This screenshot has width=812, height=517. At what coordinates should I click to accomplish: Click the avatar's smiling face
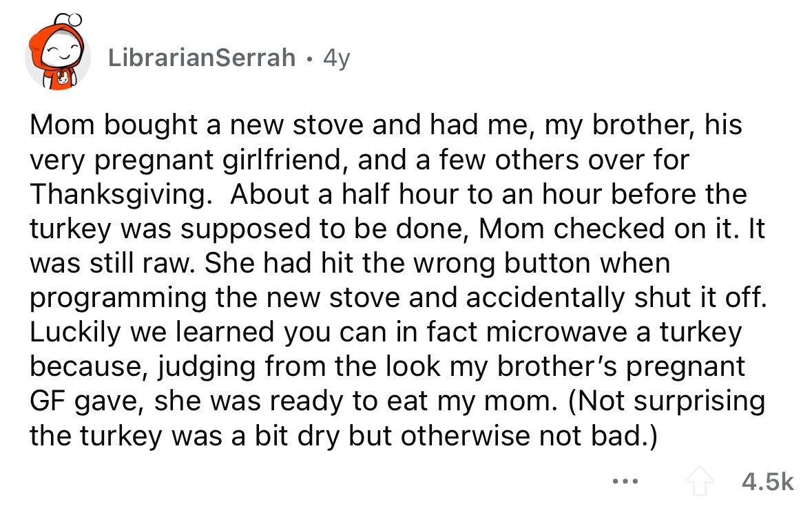[x=62, y=53]
